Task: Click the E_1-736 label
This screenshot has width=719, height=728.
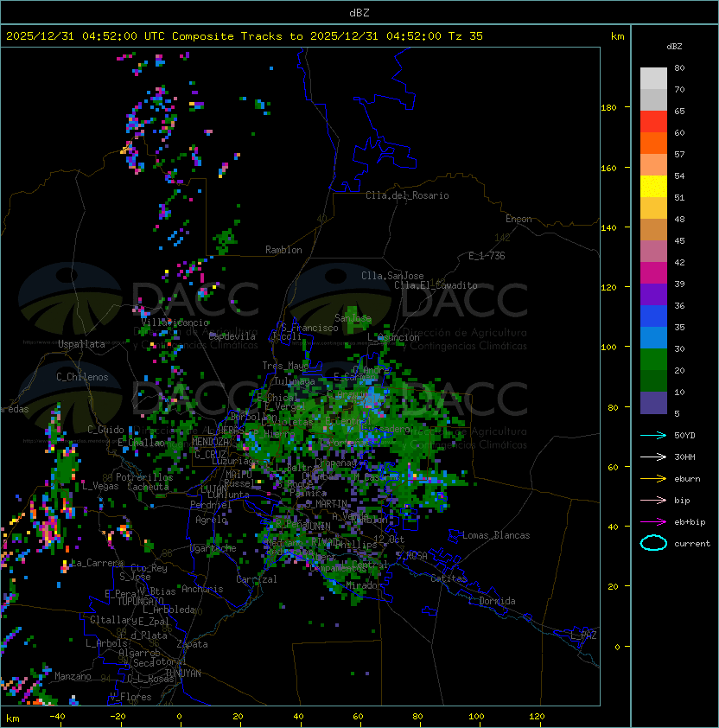Action: 487,256
